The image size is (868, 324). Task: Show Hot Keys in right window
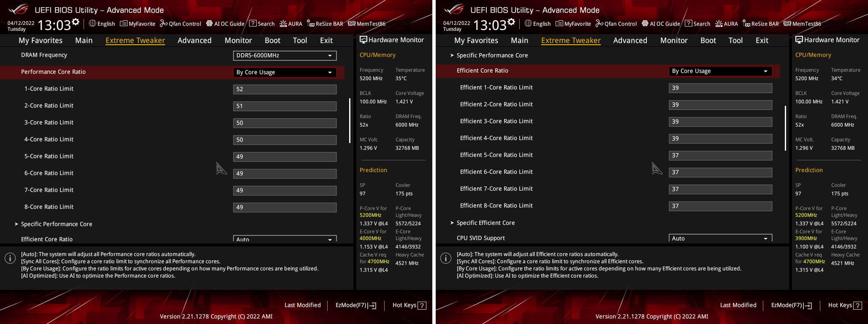tap(845, 305)
